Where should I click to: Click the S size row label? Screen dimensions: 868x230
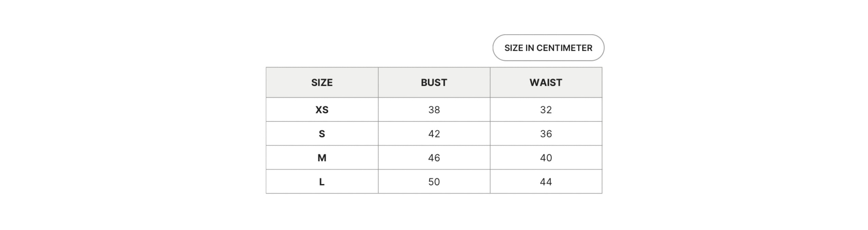tap(322, 134)
